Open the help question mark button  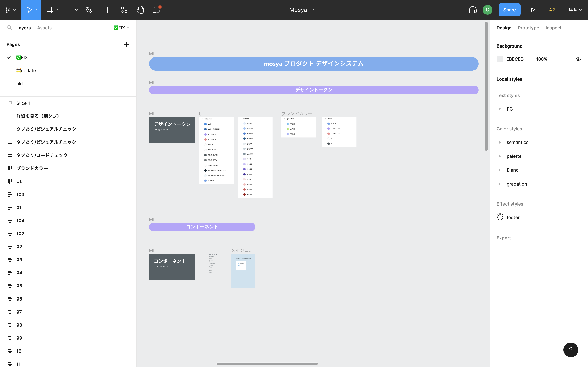tap(570, 350)
